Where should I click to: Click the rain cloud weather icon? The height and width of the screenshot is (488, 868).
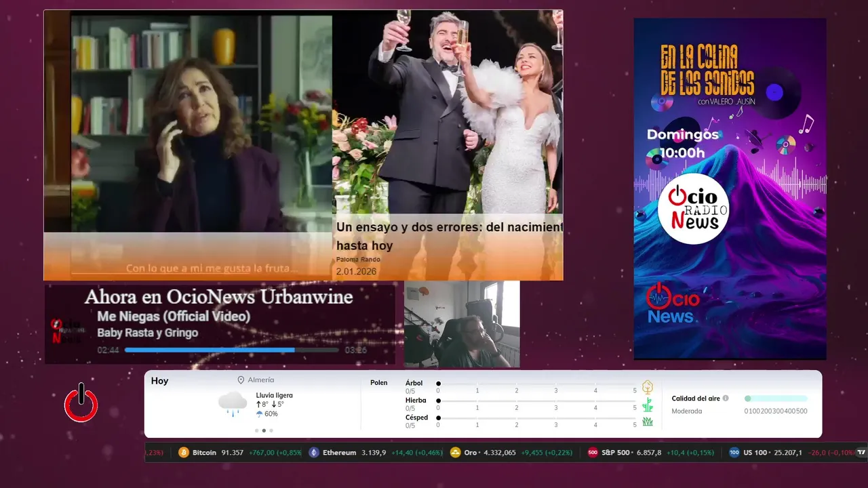[233, 403]
